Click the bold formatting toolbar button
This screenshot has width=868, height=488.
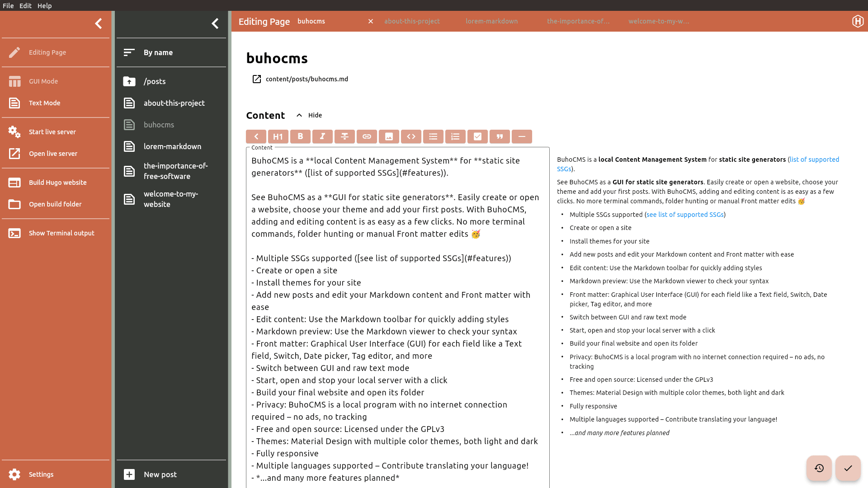(x=300, y=136)
